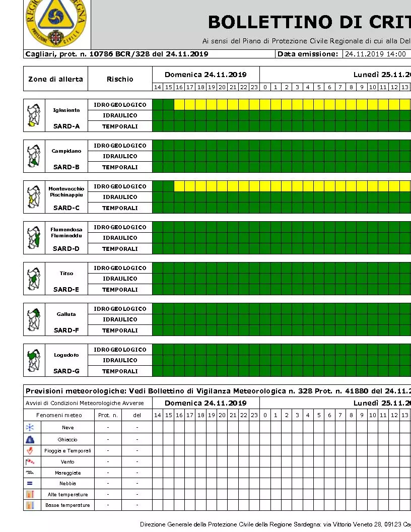The image size is (411, 532).
Task: Click the Gallura SARD-F zone map icon
Action: 34,319
